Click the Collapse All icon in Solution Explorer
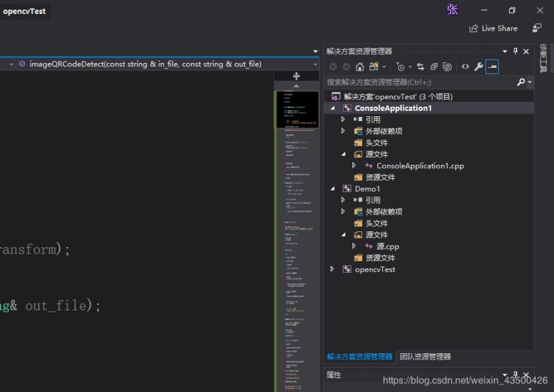Viewport: 554px width, 392px height. pyautogui.click(x=434, y=67)
